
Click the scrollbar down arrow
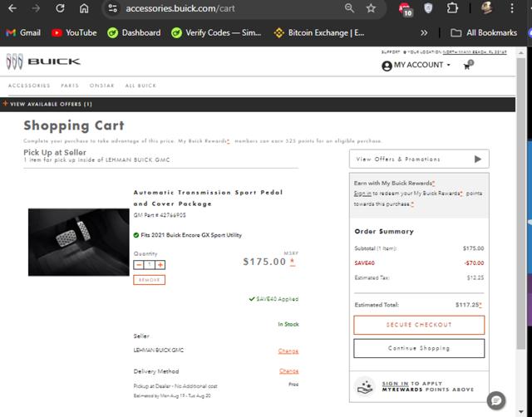(x=521, y=412)
